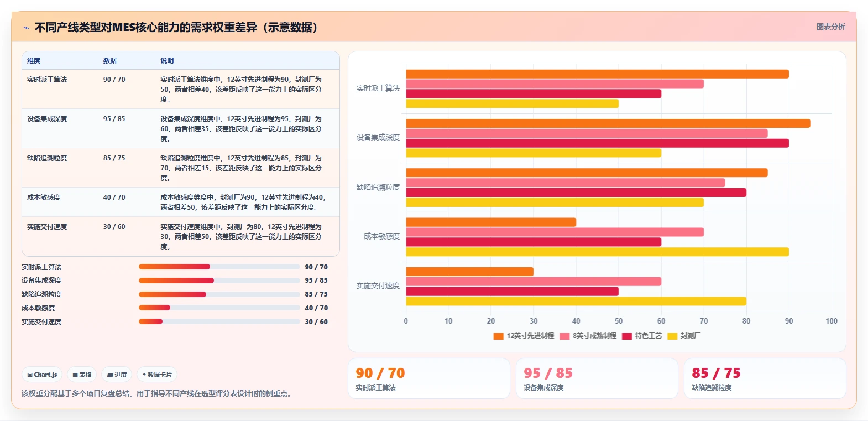Click crimson 特色工艺 bar for 实施交付速度
The width and height of the screenshot is (868, 421).
point(512,292)
